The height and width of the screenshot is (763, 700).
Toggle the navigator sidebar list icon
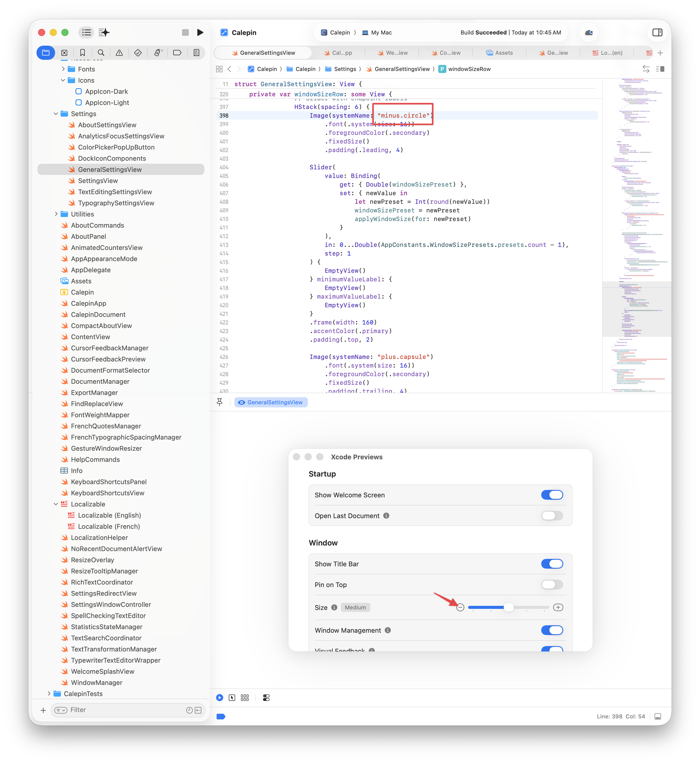86,32
